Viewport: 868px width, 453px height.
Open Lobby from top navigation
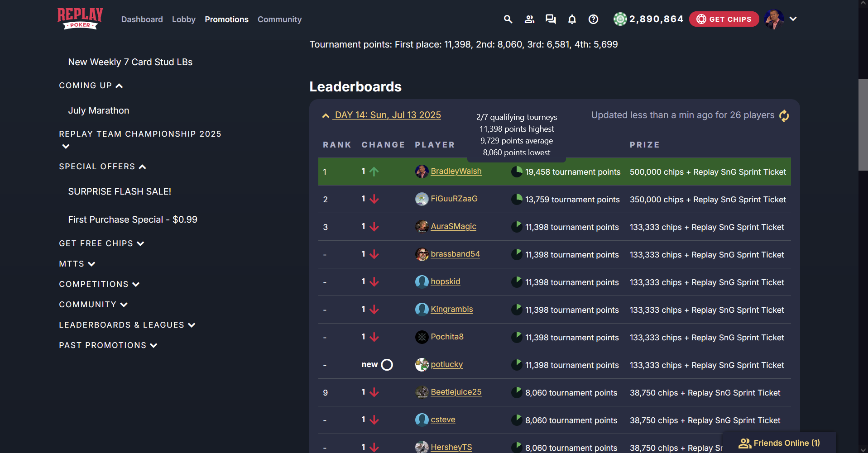tap(184, 19)
